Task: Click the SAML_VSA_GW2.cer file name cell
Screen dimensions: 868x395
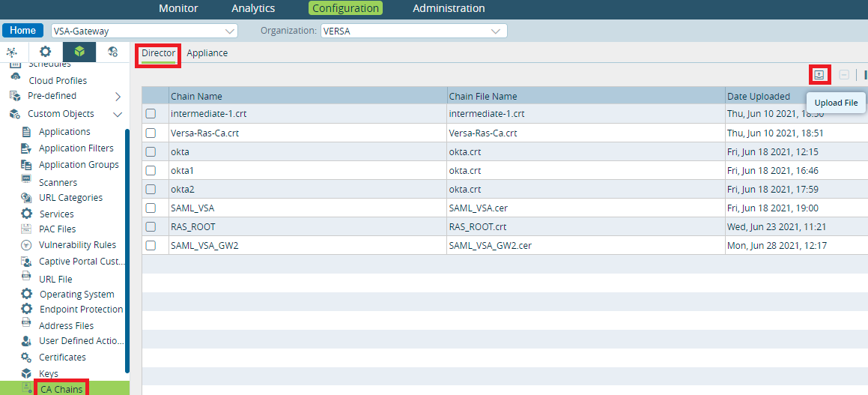Action: coord(586,245)
